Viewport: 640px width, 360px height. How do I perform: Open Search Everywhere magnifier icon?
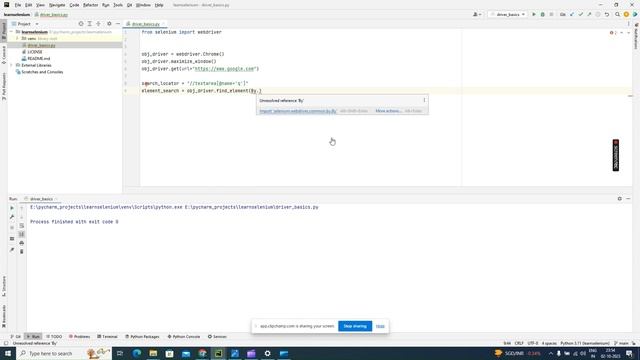[618, 14]
